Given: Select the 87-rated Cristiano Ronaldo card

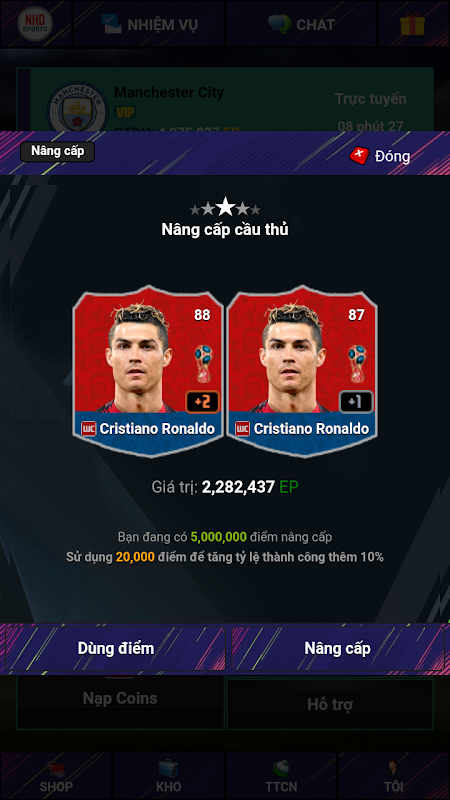Looking at the screenshot, I should pos(302,371).
